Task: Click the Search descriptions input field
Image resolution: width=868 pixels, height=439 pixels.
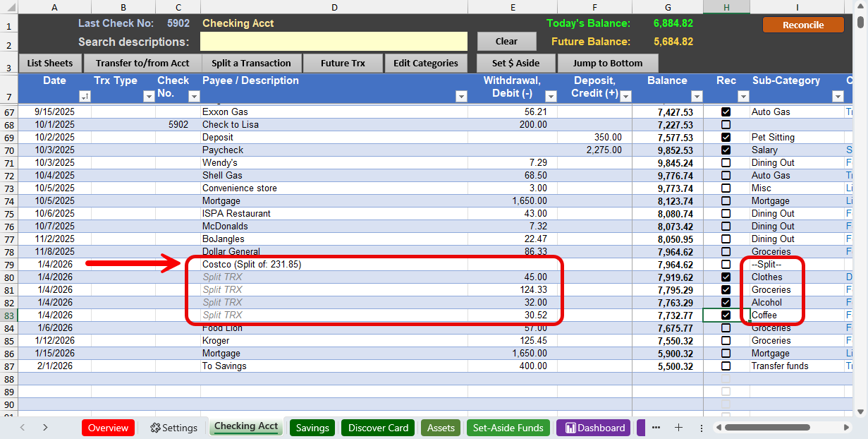Action: click(334, 42)
